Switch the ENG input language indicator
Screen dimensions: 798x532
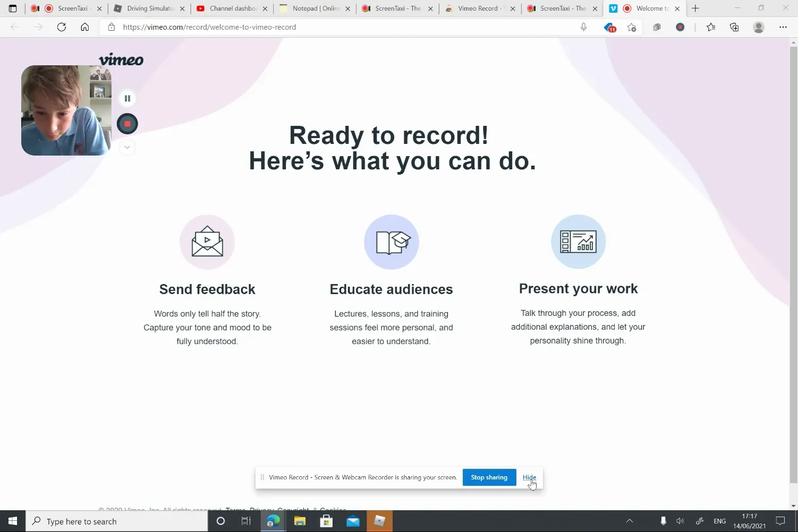(x=720, y=521)
